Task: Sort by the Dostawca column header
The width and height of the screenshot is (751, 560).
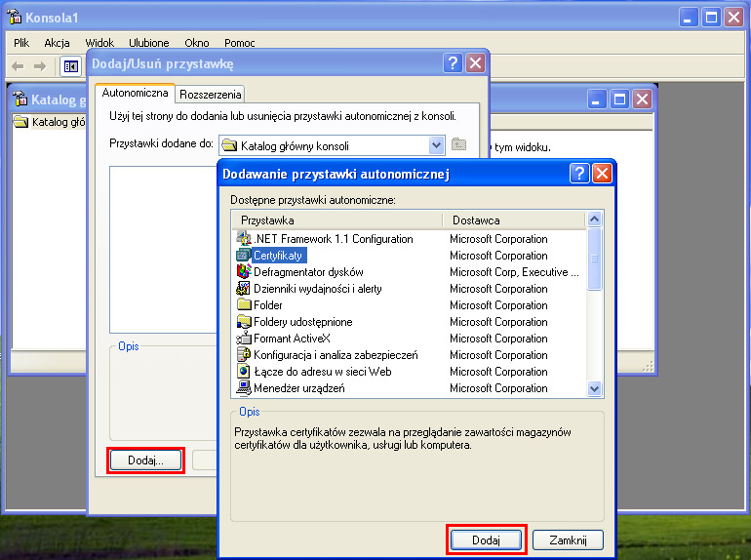Action: [514, 220]
